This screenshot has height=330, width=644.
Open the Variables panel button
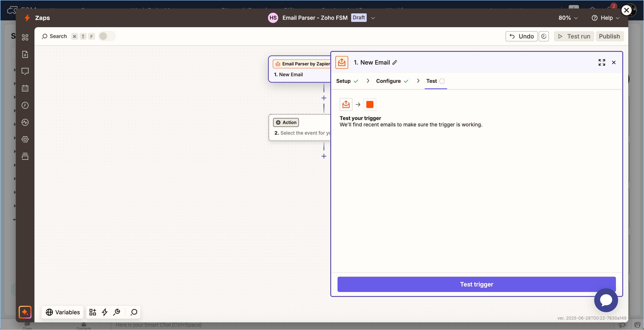pos(63,312)
